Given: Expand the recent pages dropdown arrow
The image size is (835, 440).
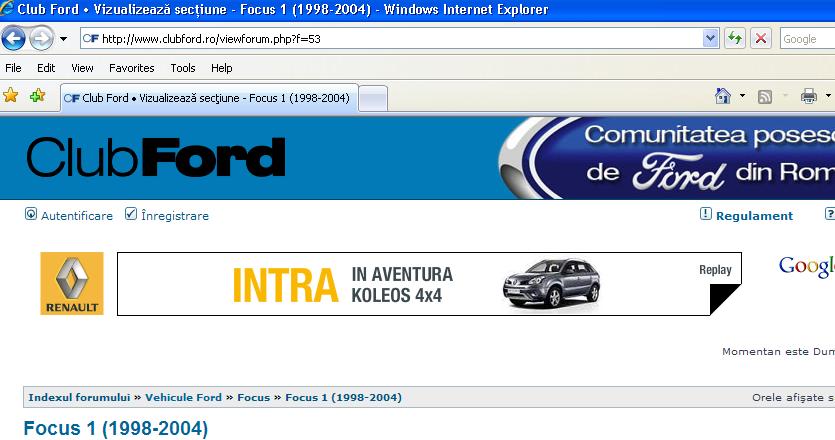Looking at the screenshot, I should (64, 39).
